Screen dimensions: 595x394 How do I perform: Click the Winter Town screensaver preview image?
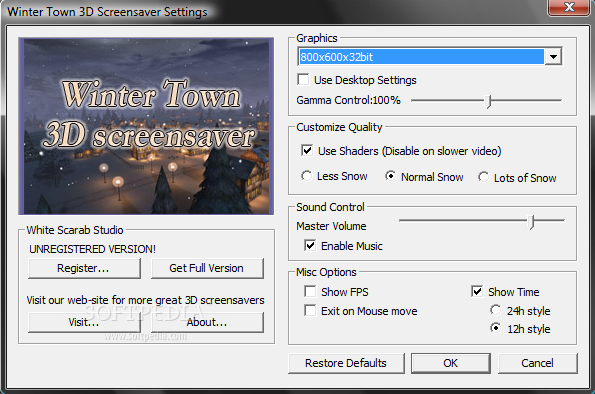(146, 126)
